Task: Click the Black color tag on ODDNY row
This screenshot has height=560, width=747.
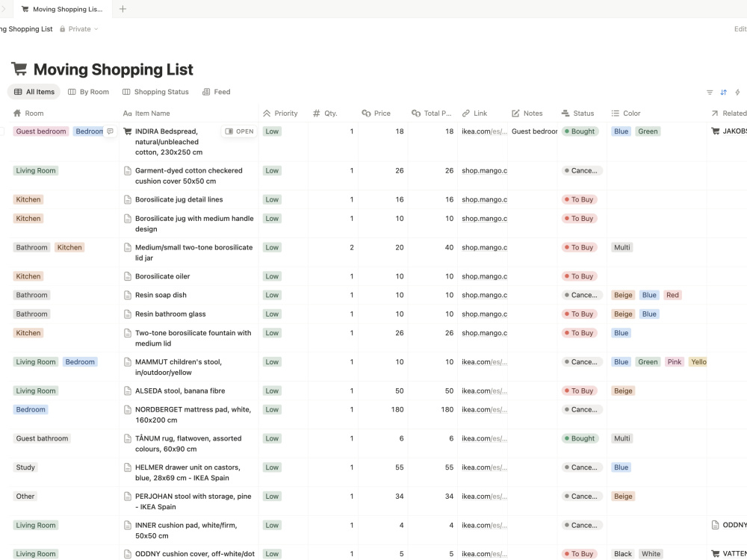Action: pyautogui.click(x=623, y=554)
